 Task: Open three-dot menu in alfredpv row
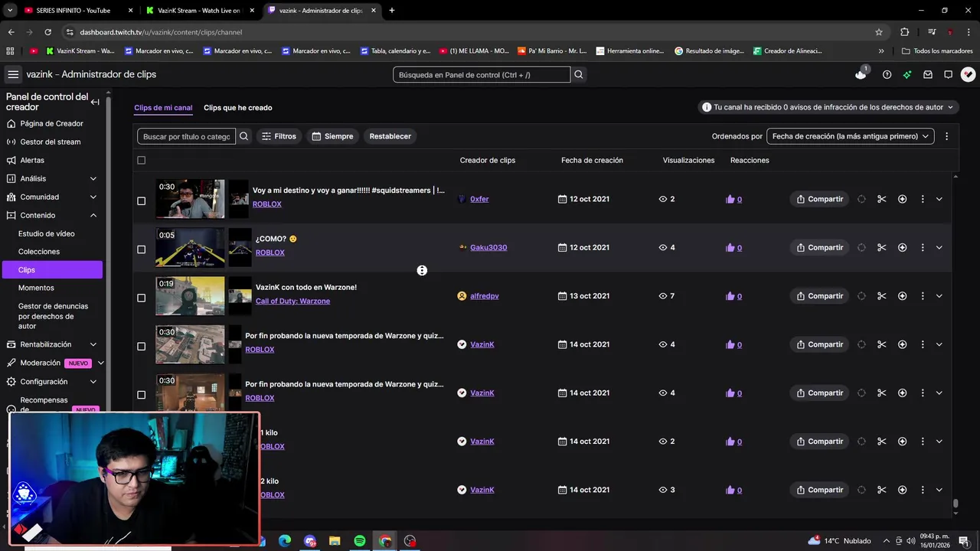[x=922, y=296]
